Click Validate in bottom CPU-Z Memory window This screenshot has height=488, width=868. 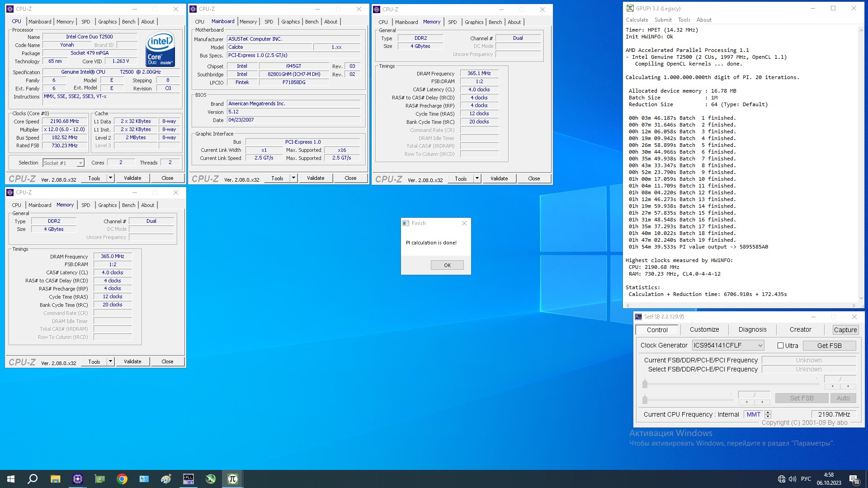pos(132,361)
